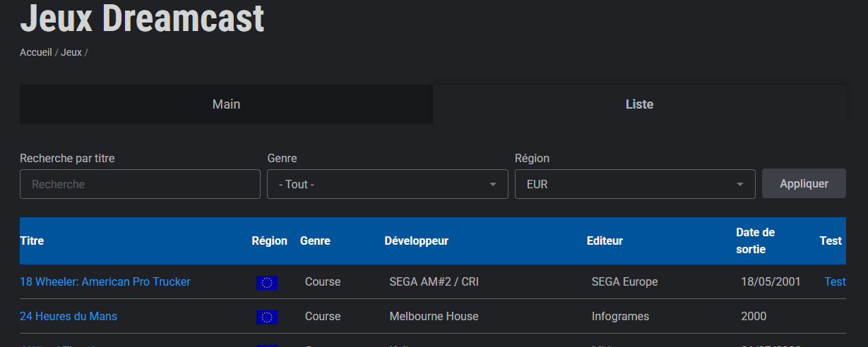Click Course genre in 18 Wheeler row
The width and height of the screenshot is (868, 347).
(x=323, y=281)
